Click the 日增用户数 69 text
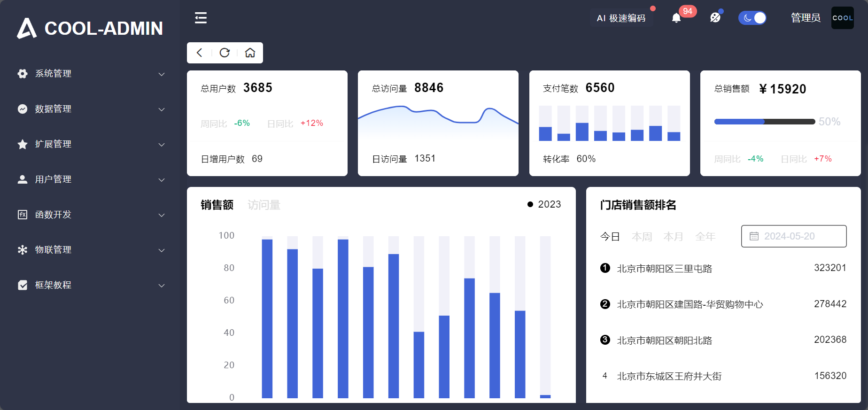Image resolution: width=868 pixels, height=410 pixels. [x=232, y=159]
